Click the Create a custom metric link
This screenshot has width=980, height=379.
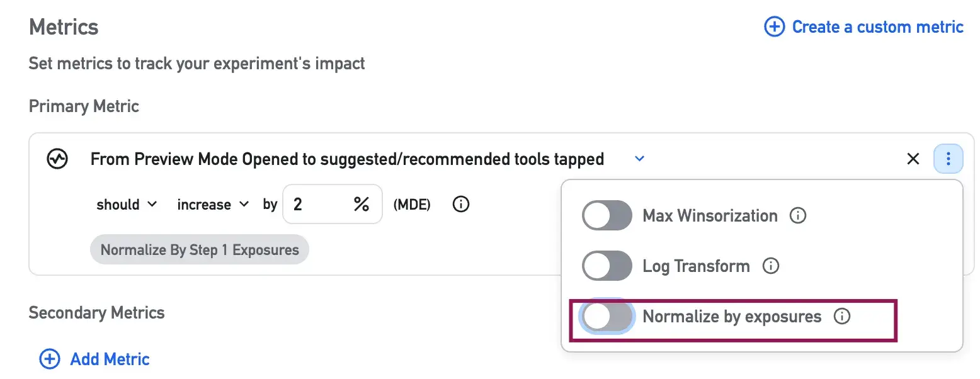863,27
